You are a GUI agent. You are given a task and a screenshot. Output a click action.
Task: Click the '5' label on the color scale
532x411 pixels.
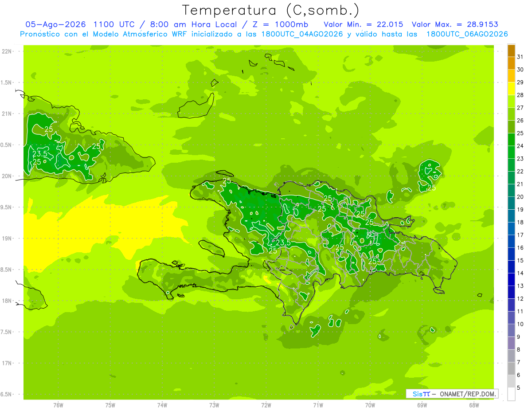pos(519,388)
